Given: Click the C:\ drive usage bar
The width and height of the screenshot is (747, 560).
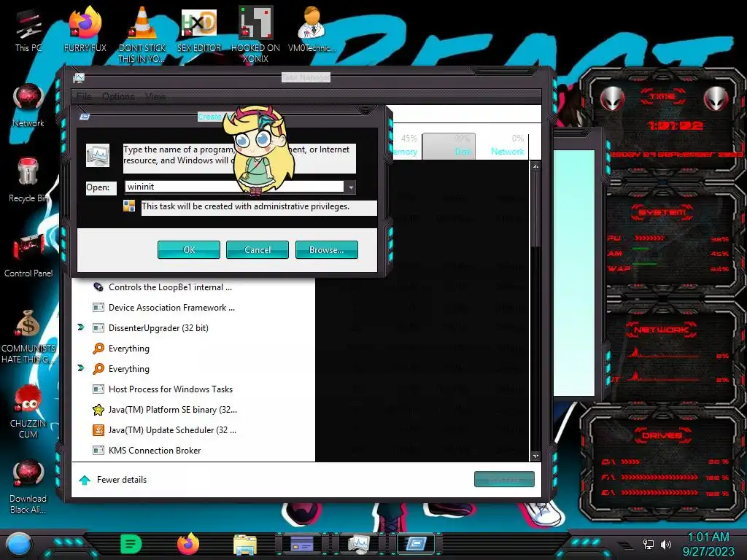Looking at the screenshot, I should tap(630, 462).
